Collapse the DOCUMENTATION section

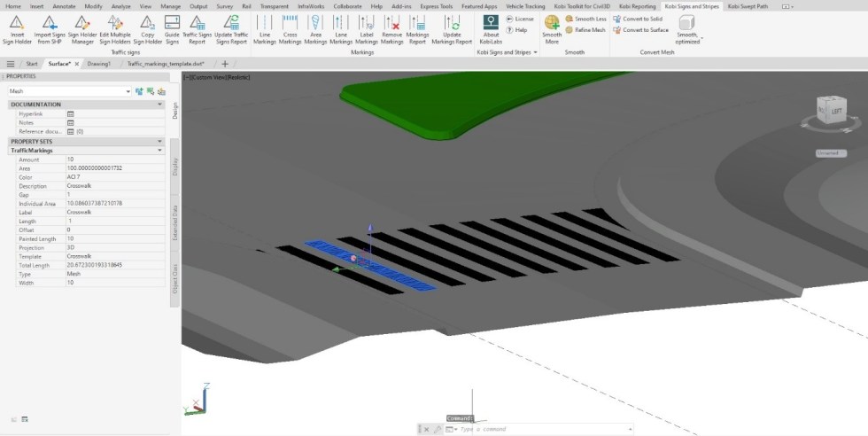click(160, 105)
